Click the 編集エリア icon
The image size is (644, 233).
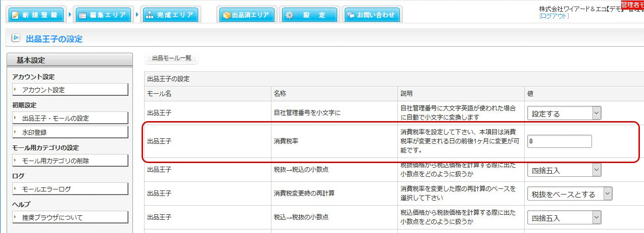click(83, 15)
